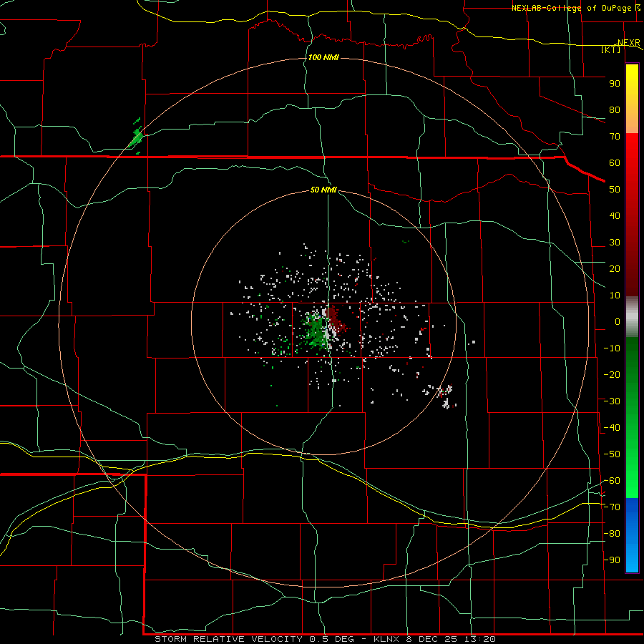
Task: Click the Storm Relative Velocity KLNX caption
Action: (x=325, y=639)
